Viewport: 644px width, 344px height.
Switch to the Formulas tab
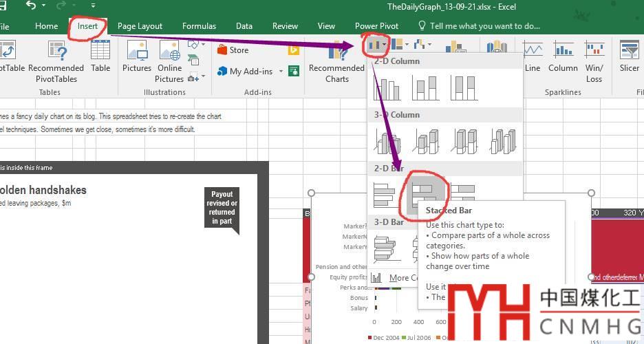(x=199, y=26)
